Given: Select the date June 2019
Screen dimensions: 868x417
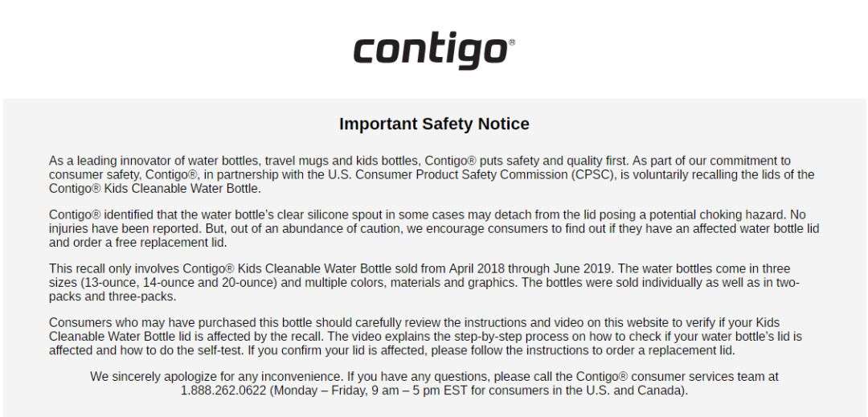Looking at the screenshot, I should click(x=583, y=269).
